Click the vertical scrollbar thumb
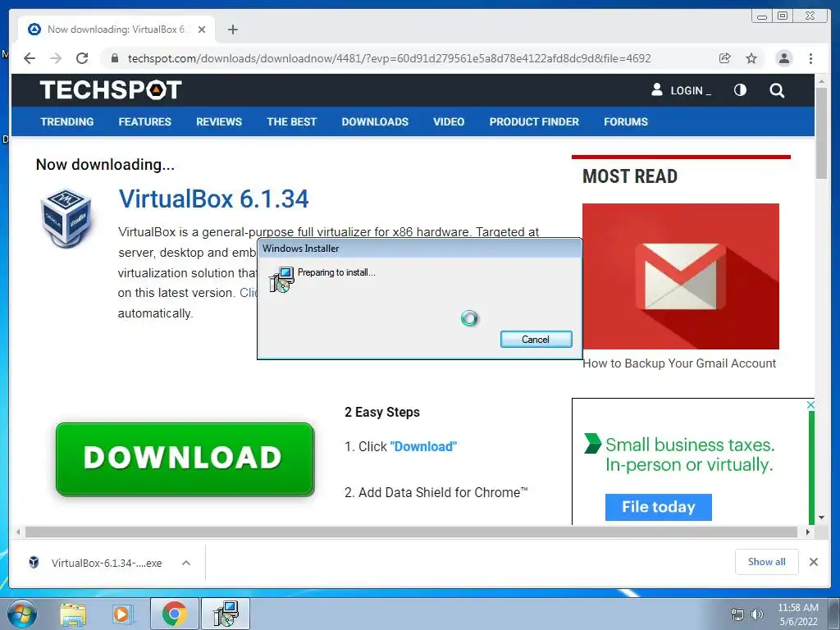The width and height of the screenshot is (840, 630). [822, 134]
